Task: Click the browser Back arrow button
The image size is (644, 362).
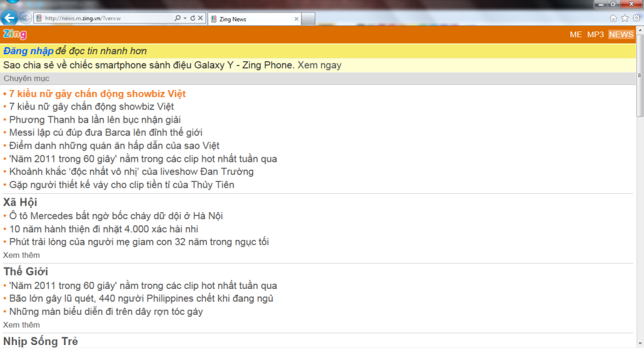Action: [x=9, y=18]
